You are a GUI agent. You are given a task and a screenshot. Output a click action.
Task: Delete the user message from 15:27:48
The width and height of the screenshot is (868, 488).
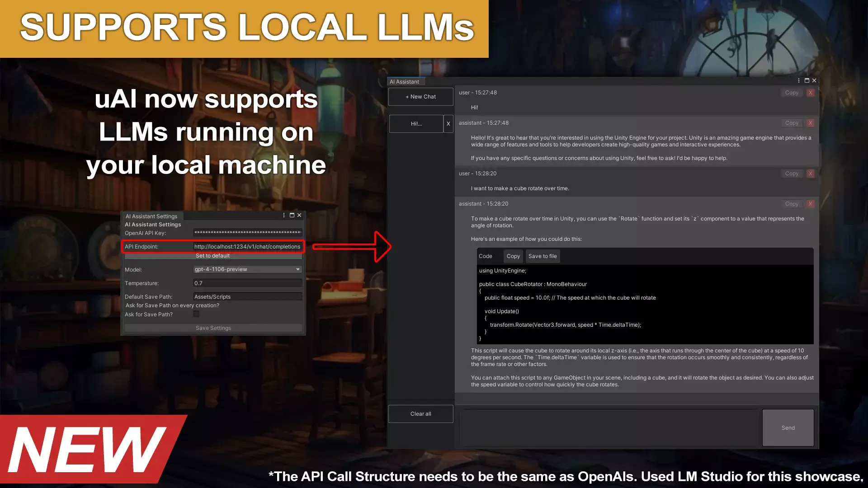click(x=811, y=93)
